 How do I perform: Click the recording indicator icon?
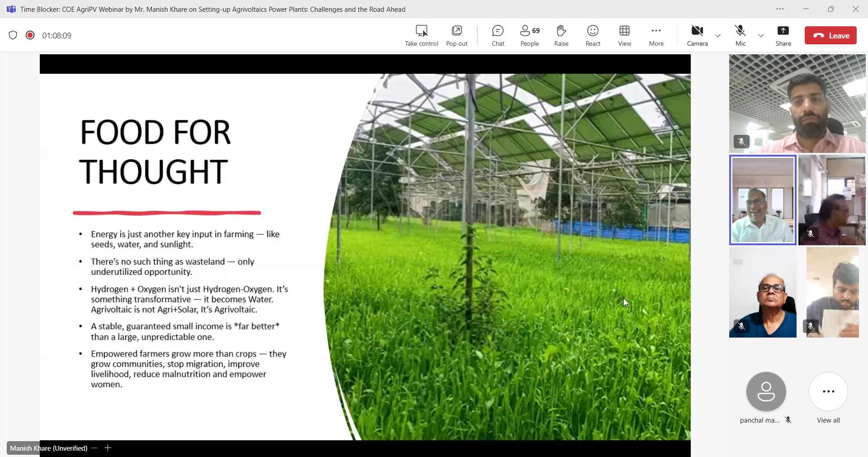click(30, 35)
